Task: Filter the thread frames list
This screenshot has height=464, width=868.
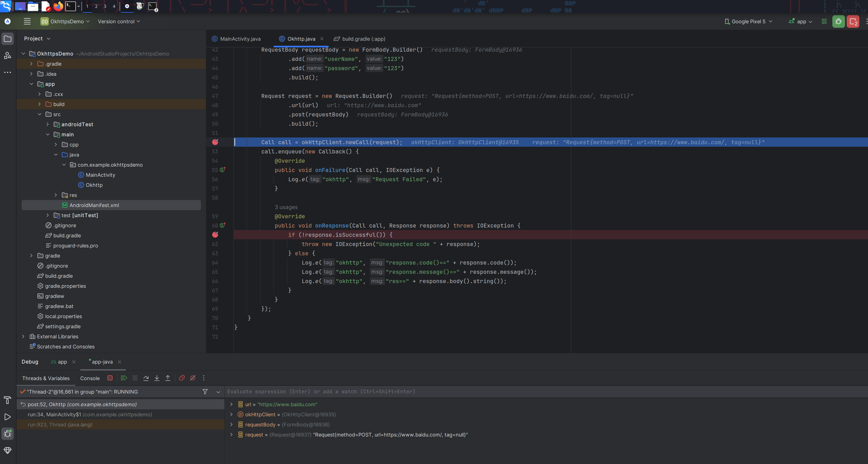Action: 205,392
